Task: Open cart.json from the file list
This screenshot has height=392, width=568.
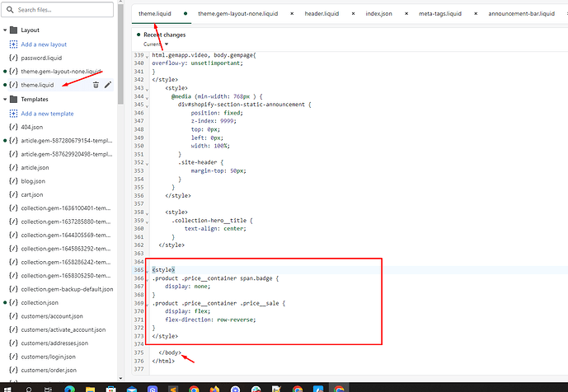Action: 32,196
